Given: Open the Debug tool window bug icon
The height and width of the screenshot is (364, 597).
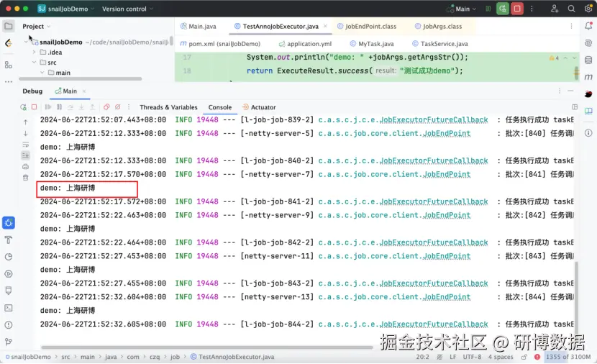Looking at the screenshot, I should pyautogui.click(x=9, y=223).
